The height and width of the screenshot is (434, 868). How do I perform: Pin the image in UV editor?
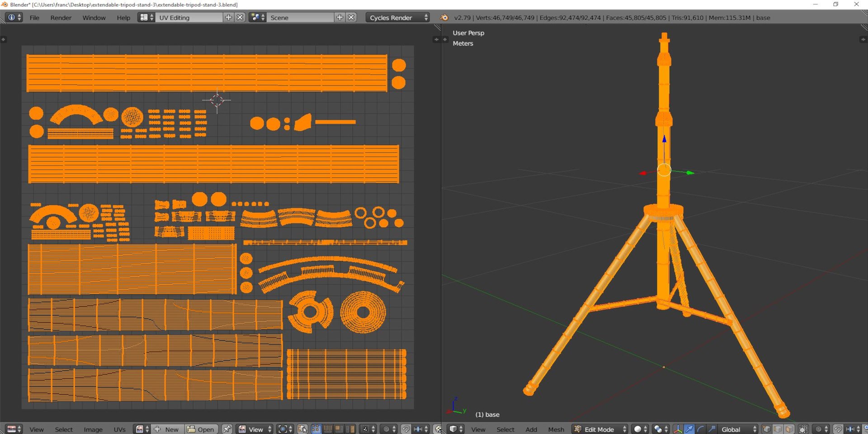(227, 429)
